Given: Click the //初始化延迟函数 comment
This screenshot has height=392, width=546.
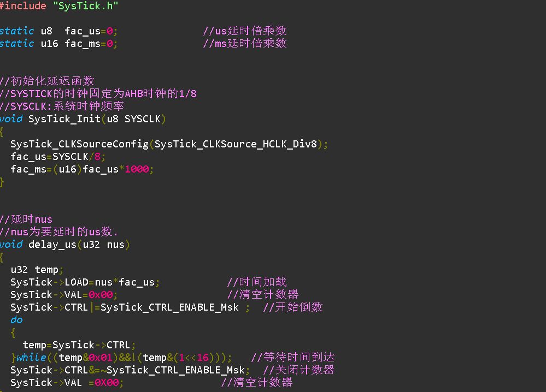Looking at the screenshot, I should (48, 81).
